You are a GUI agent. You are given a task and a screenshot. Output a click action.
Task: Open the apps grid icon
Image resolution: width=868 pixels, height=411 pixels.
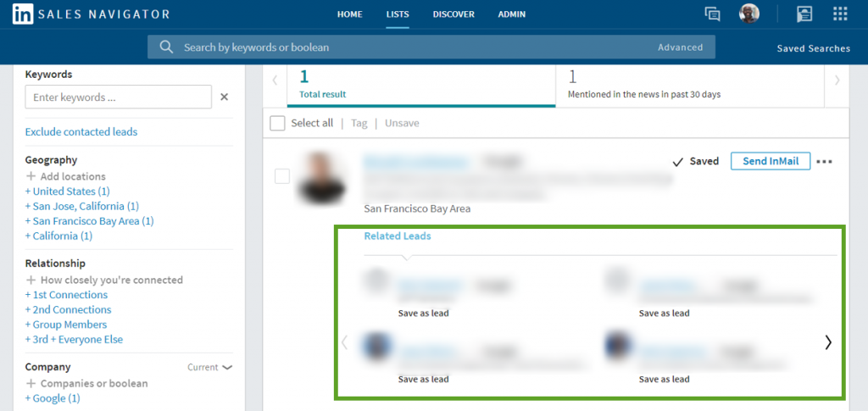click(x=840, y=14)
